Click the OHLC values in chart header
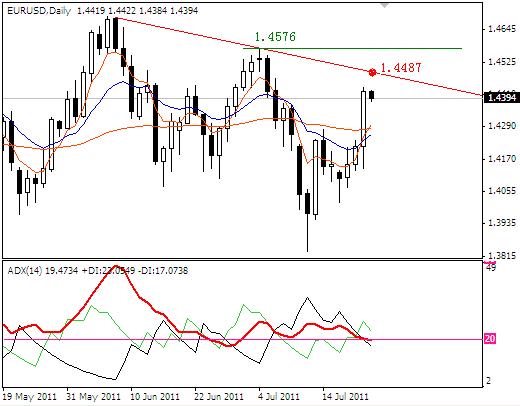Viewport: 520px width, 406px height. coord(138,11)
